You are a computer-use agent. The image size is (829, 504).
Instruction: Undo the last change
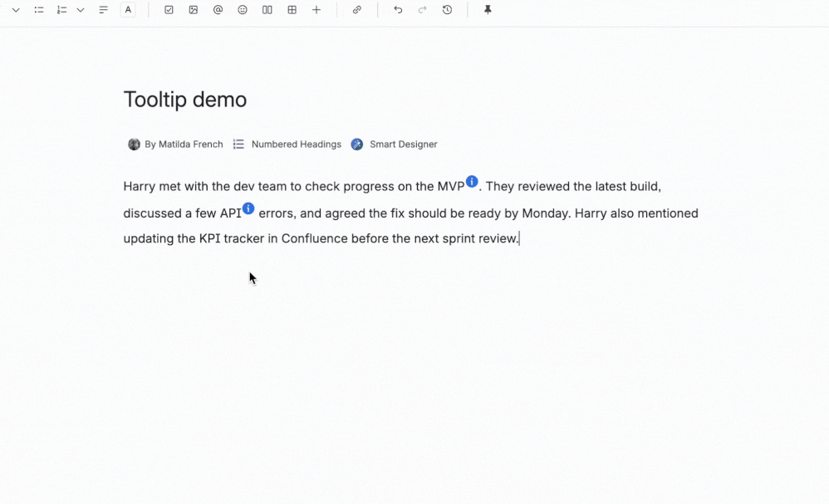(x=398, y=9)
